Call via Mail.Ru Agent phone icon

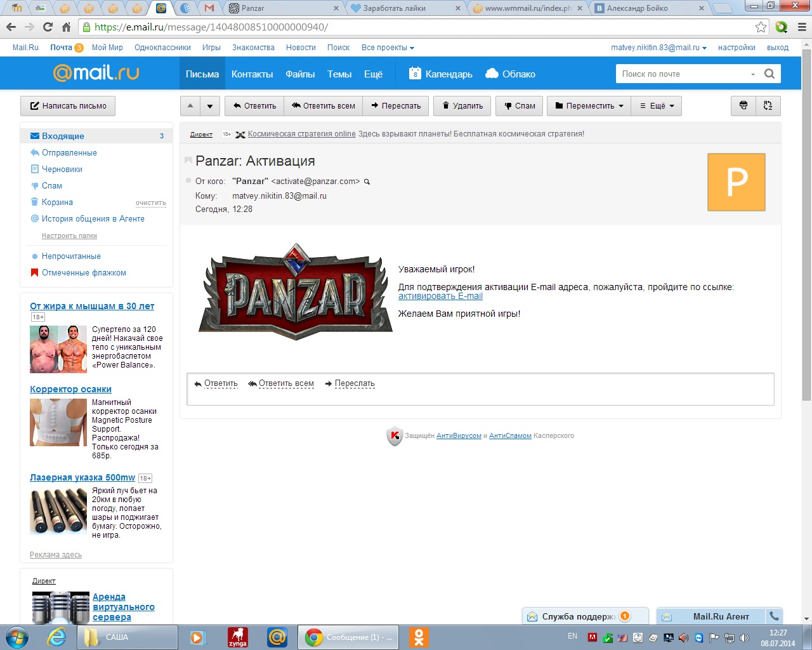click(x=774, y=616)
